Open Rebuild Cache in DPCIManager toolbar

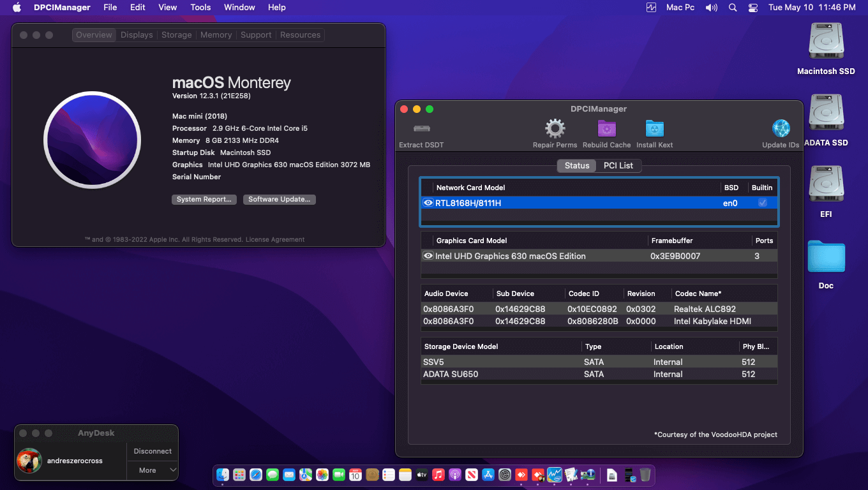click(x=606, y=129)
